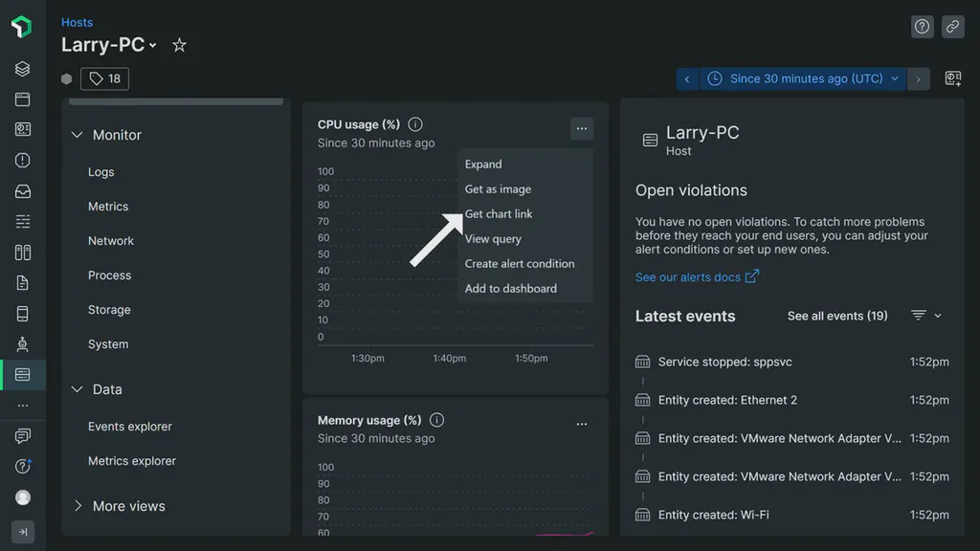Step forward in time with the right chevron

pos(918,78)
